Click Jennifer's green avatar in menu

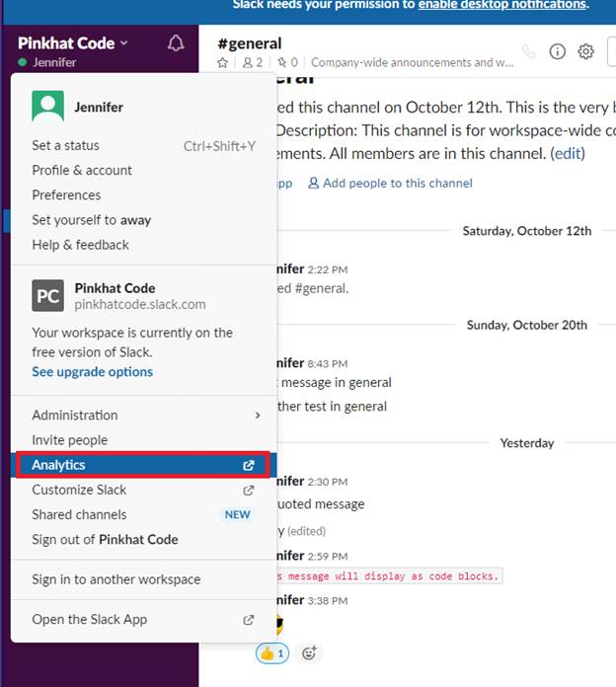(47, 106)
